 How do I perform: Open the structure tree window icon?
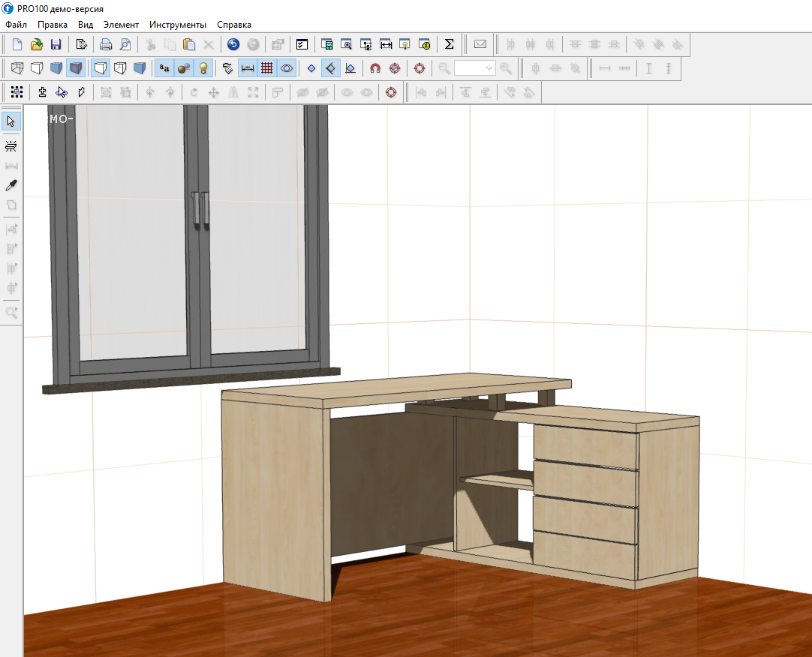tap(366, 44)
